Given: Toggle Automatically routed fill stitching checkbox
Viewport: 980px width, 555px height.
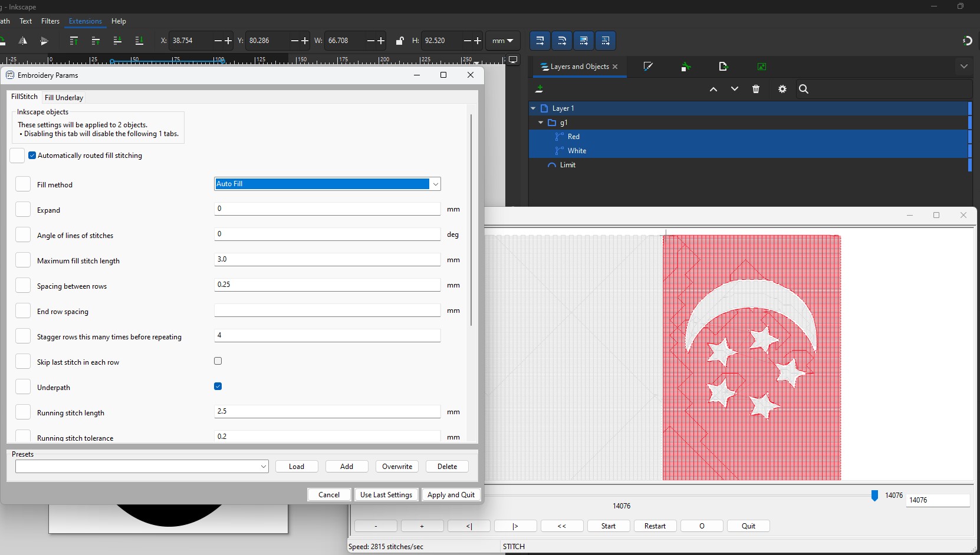Looking at the screenshot, I should tap(32, 156).
